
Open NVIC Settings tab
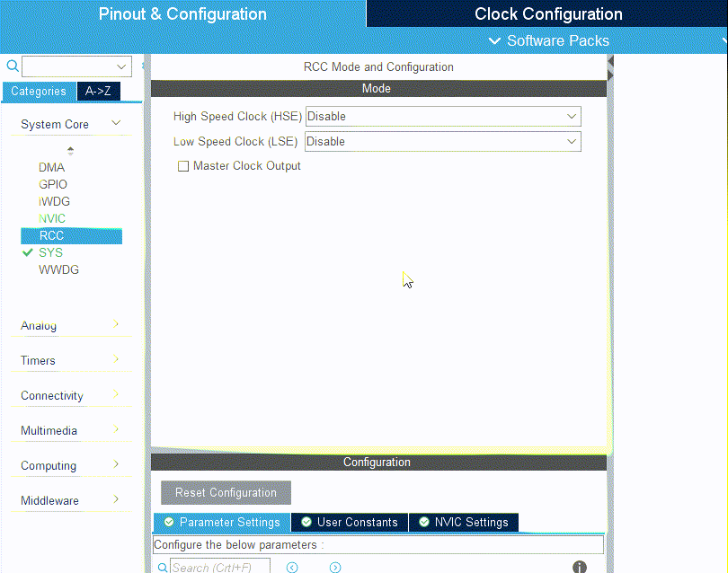point(464,523)
